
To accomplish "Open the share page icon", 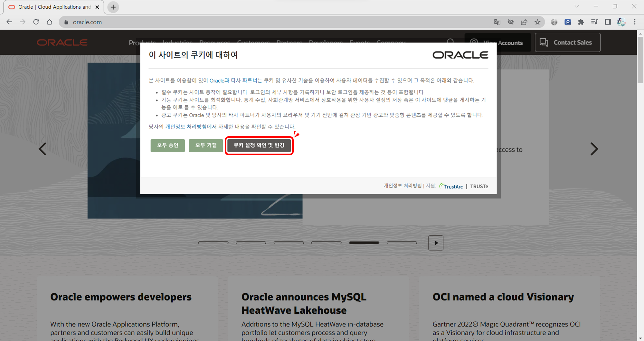I will point(524,22).
